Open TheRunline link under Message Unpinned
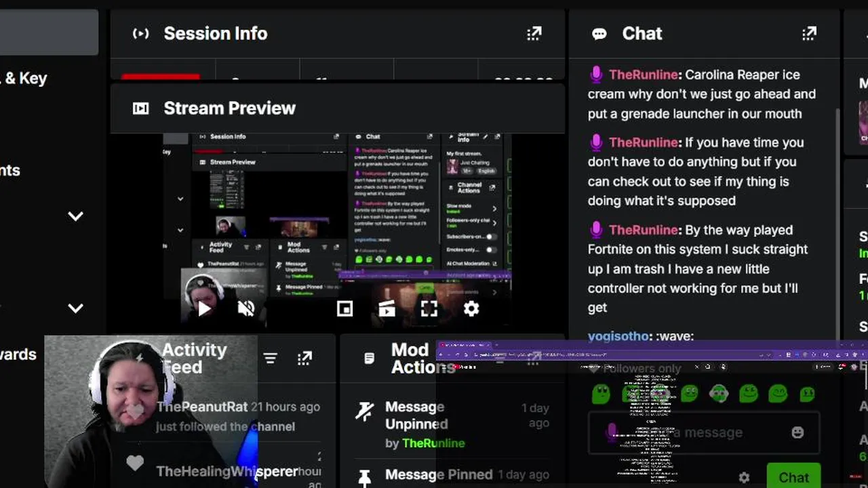Screen dimensions: 868x488 pos(433,443)
